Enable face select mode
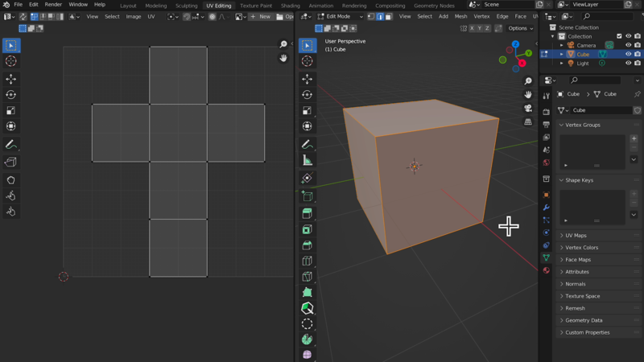This screenshot has height=362, width=644. (x=389, y=16)
